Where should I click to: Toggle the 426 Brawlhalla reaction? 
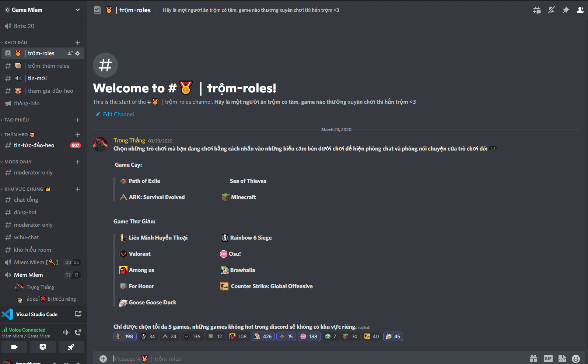pos(263,336)
